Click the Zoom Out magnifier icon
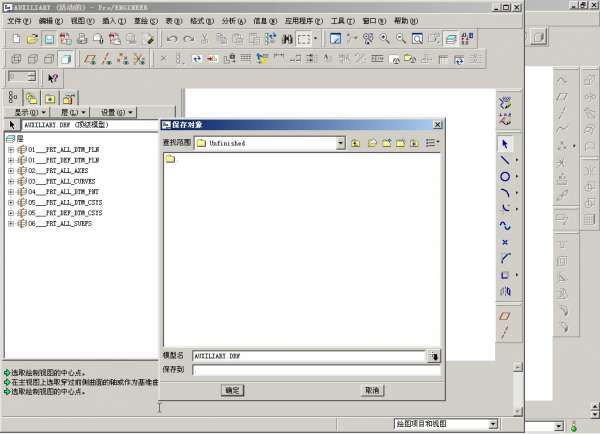 click(x=401, y=39)
